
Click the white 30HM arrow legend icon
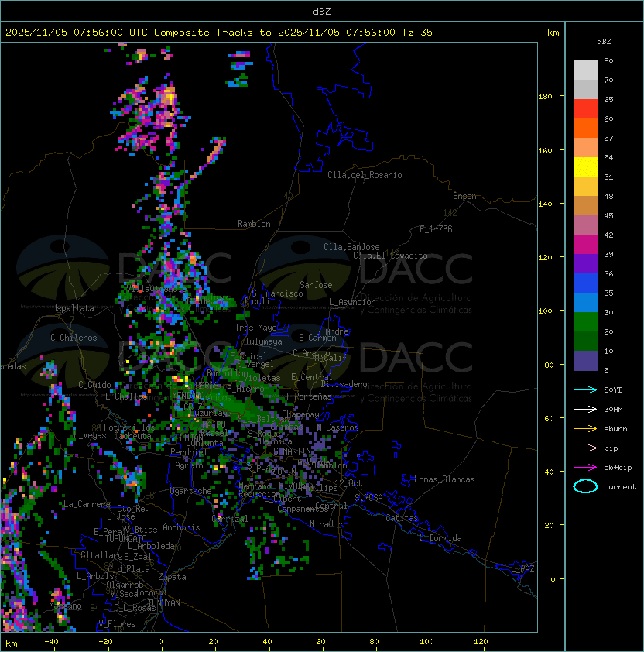pyautogui.click(x=585, y=410)
